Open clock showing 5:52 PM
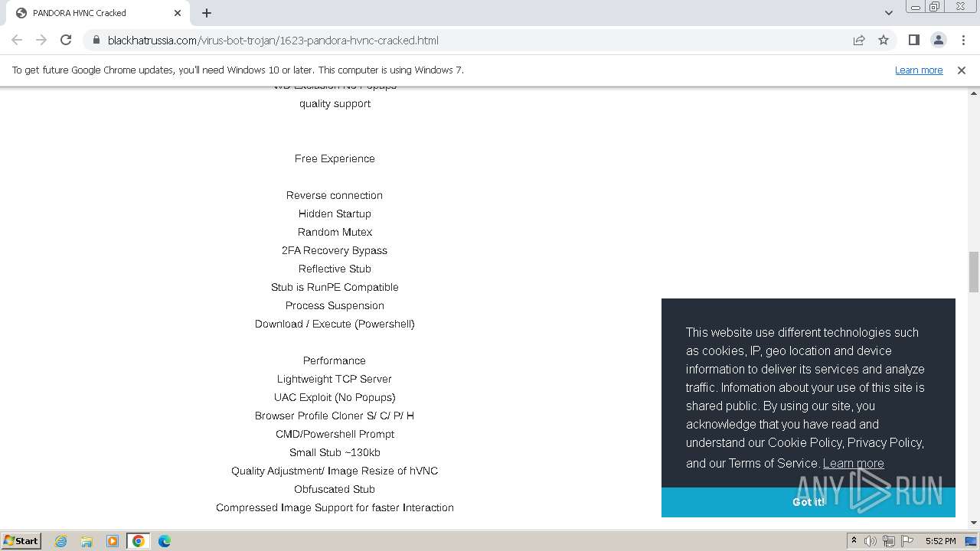The image size is (980, 551). [940, 541]
